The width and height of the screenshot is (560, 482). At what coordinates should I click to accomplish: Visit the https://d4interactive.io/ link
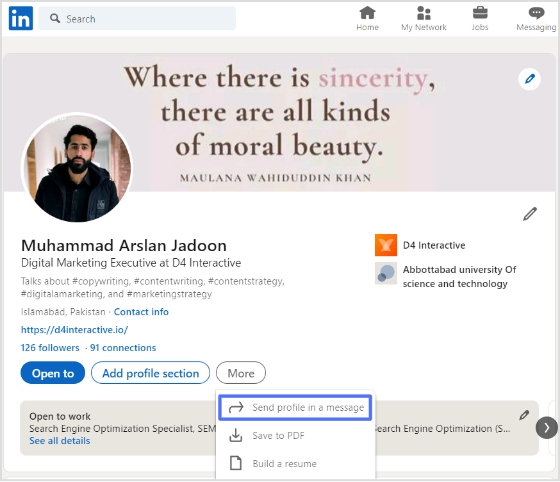74,330
